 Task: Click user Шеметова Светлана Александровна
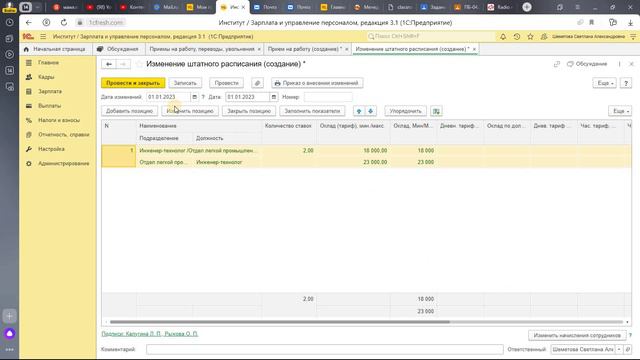[x=588, y=36]
